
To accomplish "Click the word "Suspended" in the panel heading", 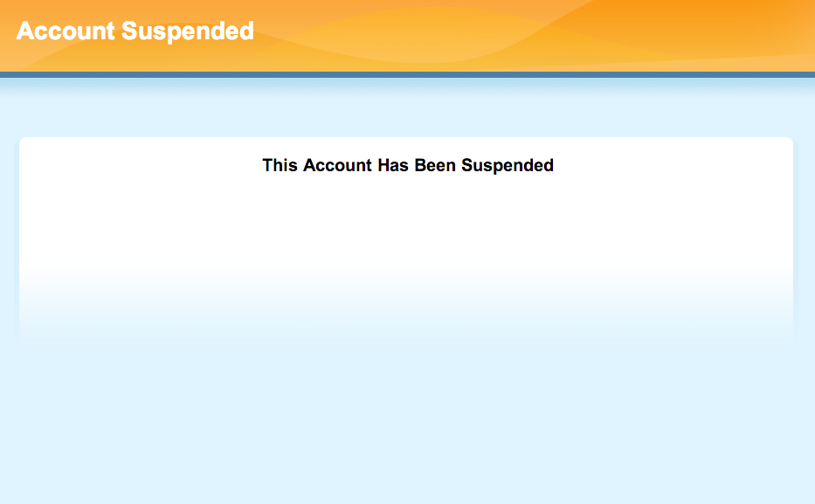I will [508, 166].
